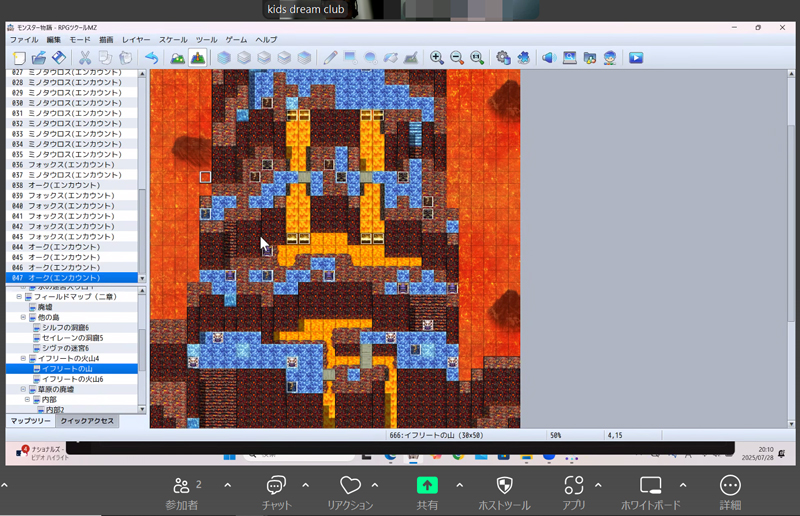Select the Shadow Pen tool
This screenshot has height=516, width=800.
(x=411, y=58)
